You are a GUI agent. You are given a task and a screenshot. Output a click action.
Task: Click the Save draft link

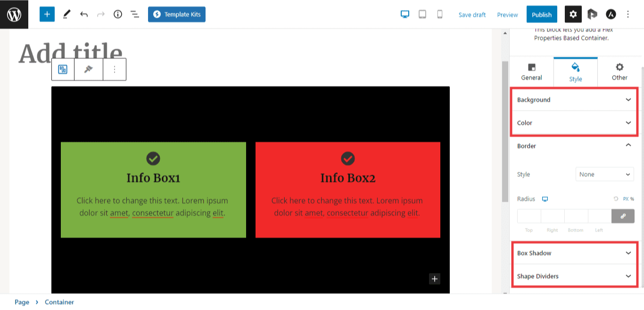coord(472,15)
